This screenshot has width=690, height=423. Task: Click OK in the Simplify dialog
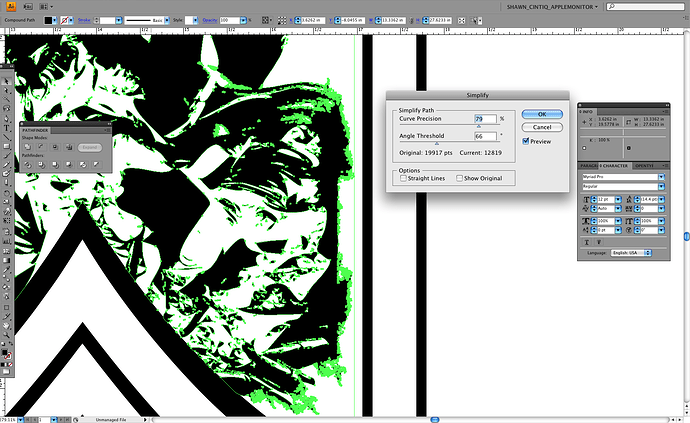tap(542, 114)
